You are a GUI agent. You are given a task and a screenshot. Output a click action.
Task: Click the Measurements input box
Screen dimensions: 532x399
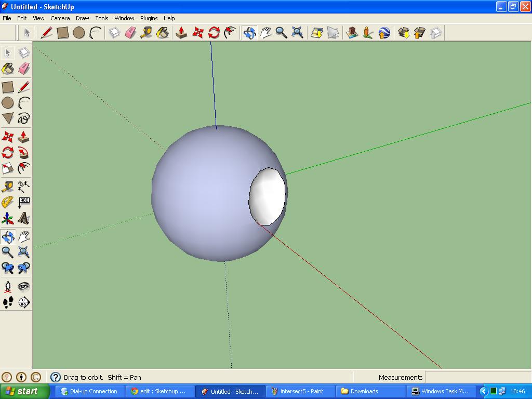(478, 377)
